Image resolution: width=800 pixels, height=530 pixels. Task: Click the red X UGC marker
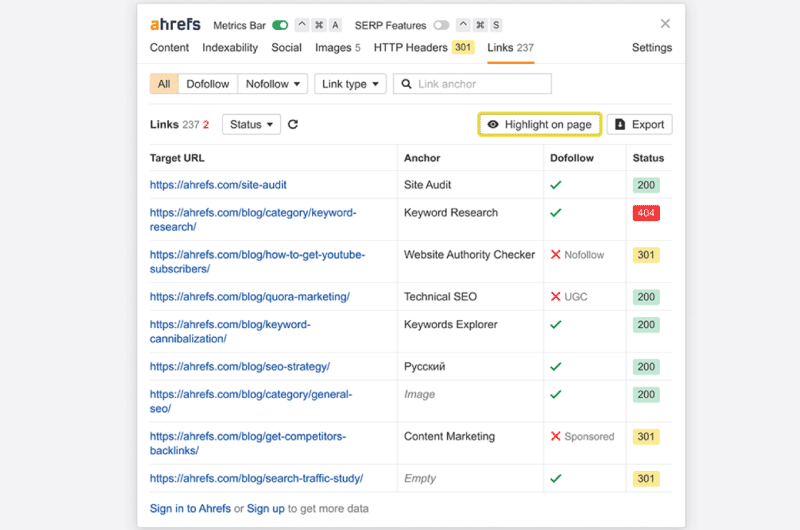click(556, 296)
